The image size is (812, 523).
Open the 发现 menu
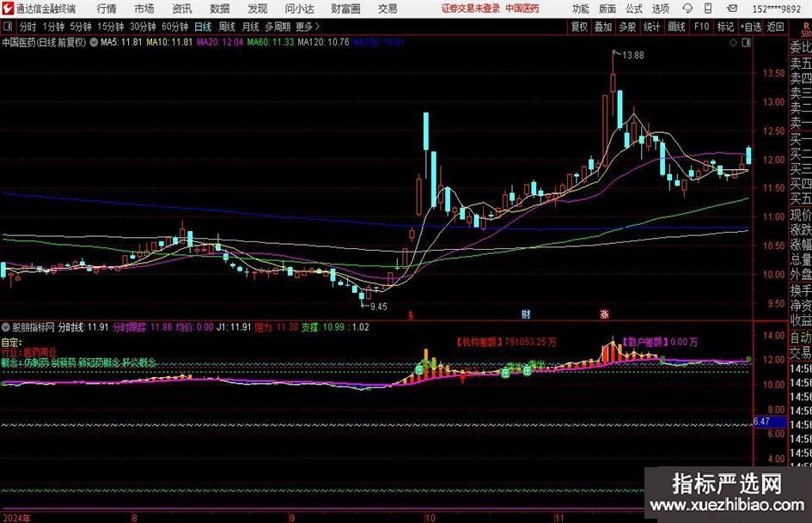coord(258,9)
